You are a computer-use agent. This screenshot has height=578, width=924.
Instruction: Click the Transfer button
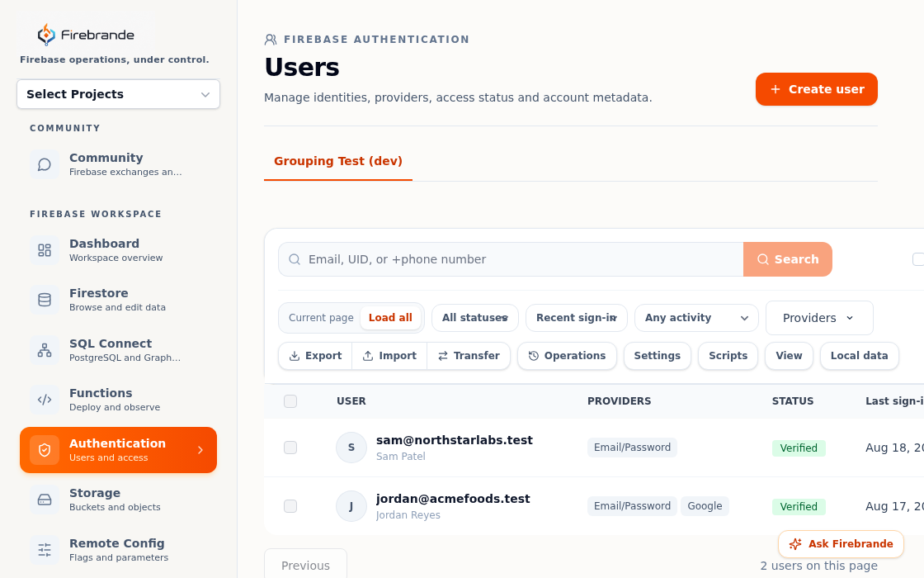[x=469, y=356]
